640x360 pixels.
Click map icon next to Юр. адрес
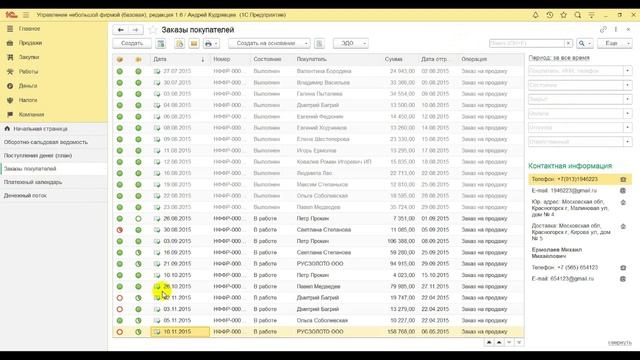click(623, 202)
